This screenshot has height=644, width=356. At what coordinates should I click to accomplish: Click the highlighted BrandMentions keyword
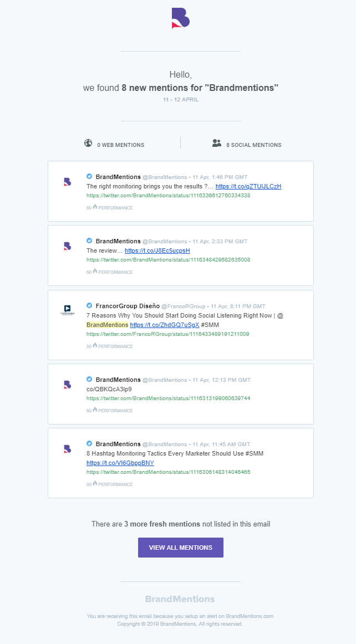107,325
